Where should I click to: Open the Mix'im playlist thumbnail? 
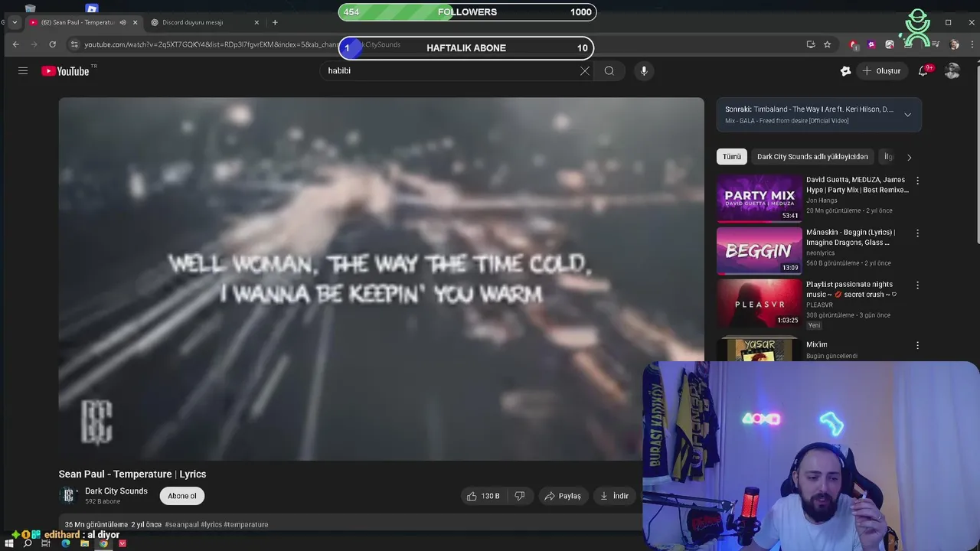(759, 349)
